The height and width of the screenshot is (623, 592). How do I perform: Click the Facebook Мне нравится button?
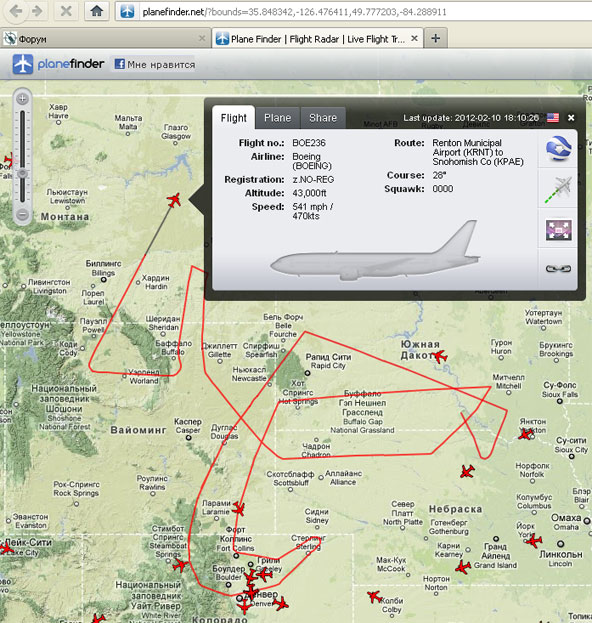[155, 64]
